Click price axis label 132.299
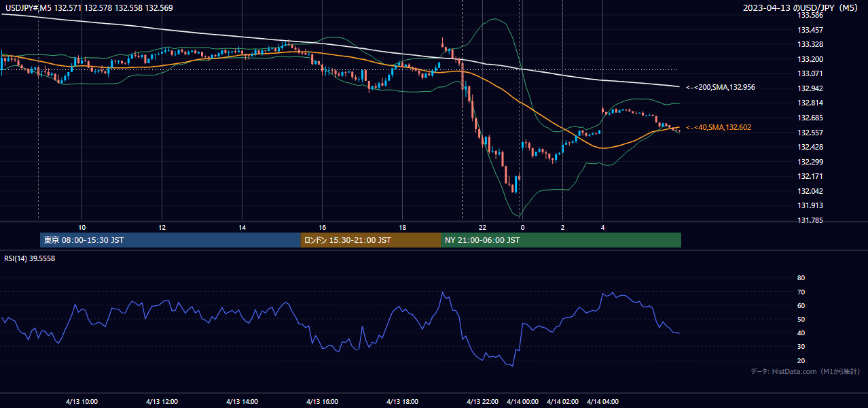The image size is (868, 408). (810, 162)
